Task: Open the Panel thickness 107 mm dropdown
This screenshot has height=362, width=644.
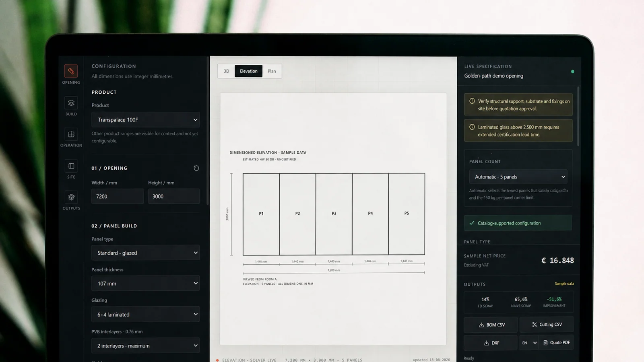Action: pos(146,284)
